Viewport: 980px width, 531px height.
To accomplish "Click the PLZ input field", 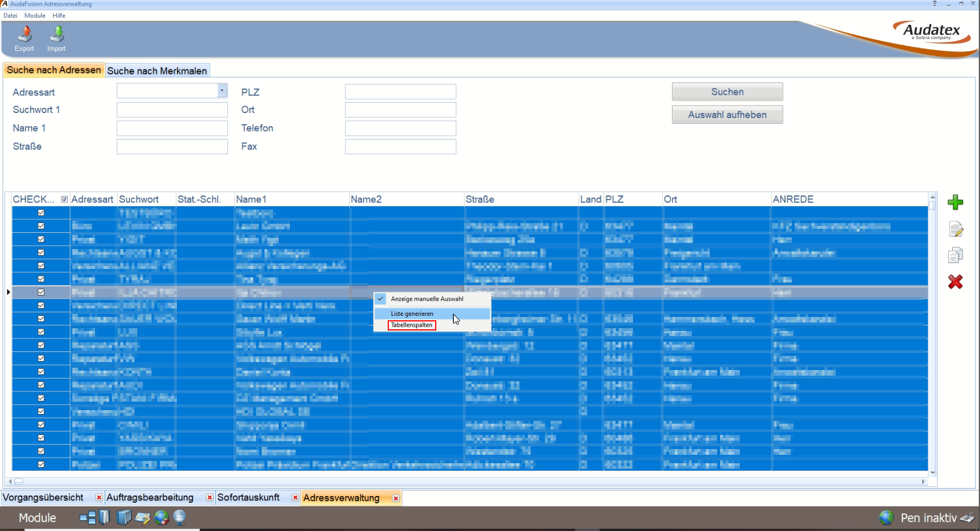I will (401, 92).
